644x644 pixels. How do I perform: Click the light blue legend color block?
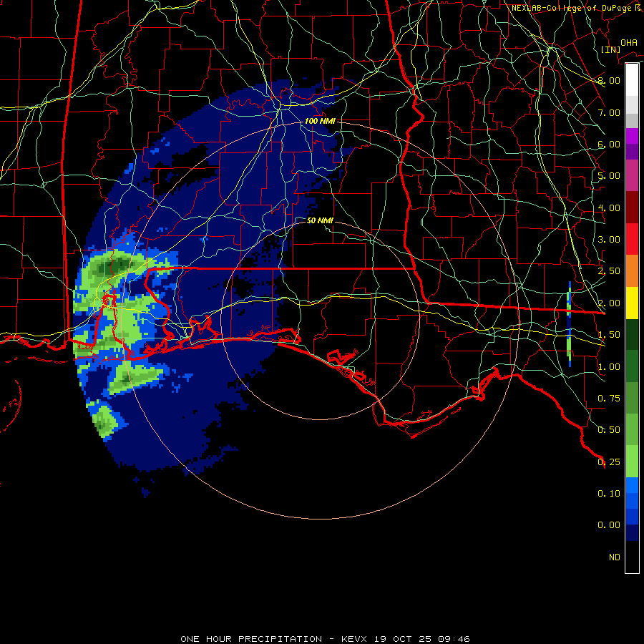pos(632,485)
